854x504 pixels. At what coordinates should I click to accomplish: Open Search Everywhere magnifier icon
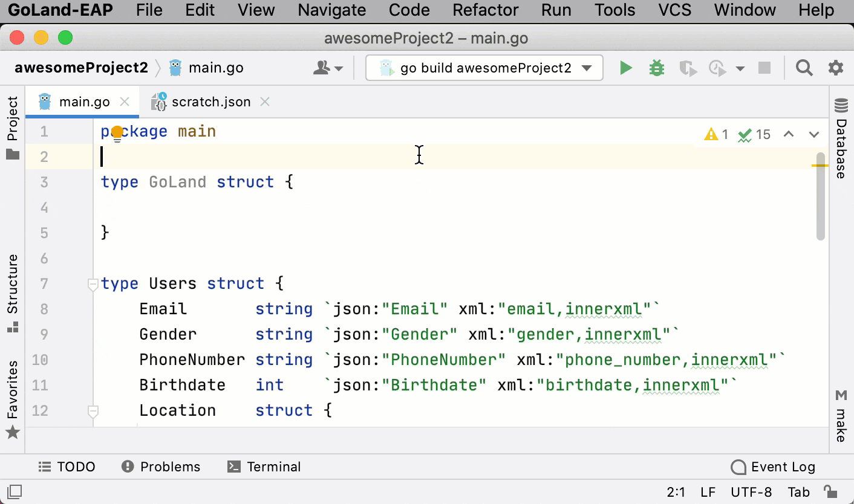click(x=804, y=68)
